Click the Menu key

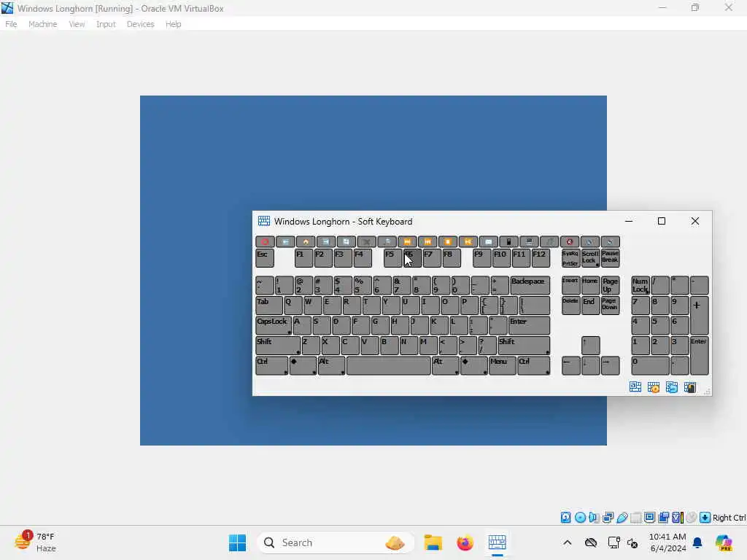point(502,366)
